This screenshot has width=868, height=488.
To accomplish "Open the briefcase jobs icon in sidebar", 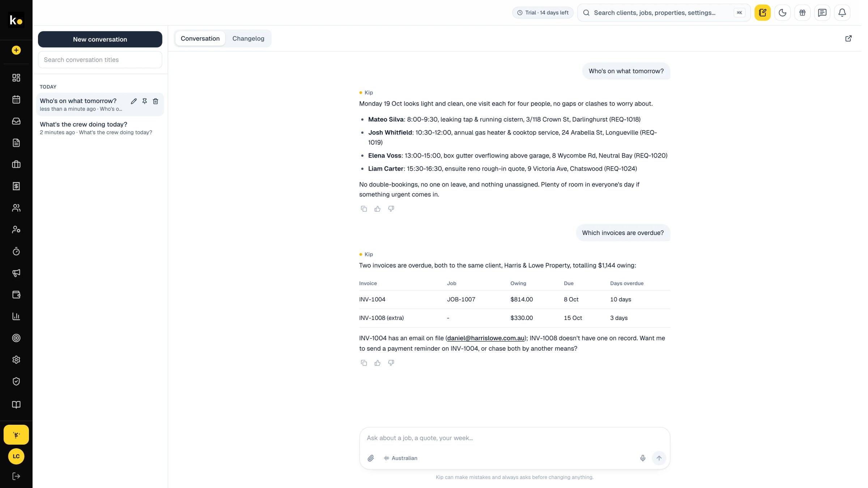I will click(x=16, y=164).
